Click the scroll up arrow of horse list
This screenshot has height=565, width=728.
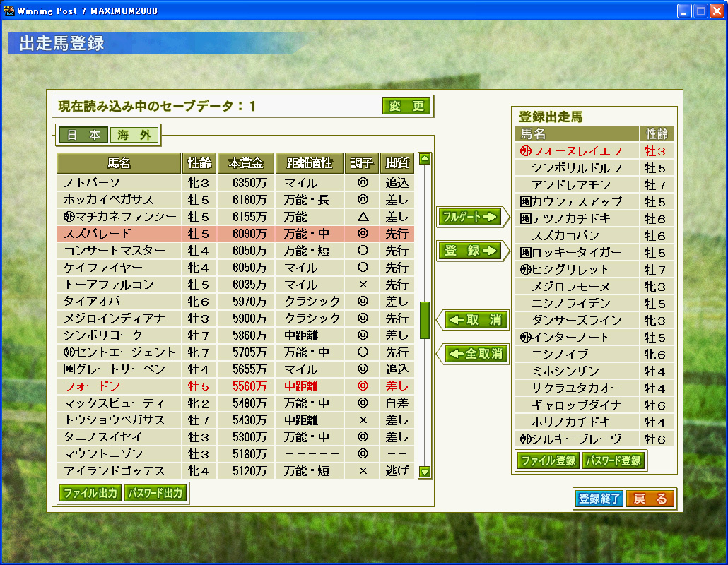pyautogui.click(x=424, y=159)
